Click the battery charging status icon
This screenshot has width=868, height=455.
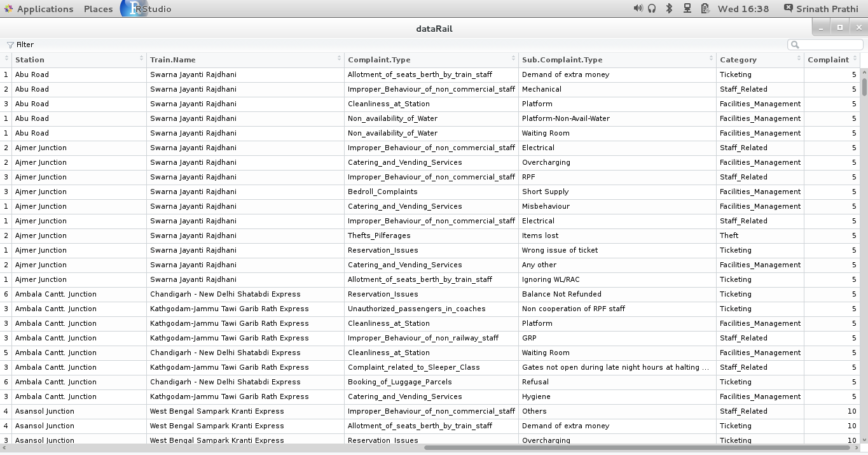[x=705, y=8]
